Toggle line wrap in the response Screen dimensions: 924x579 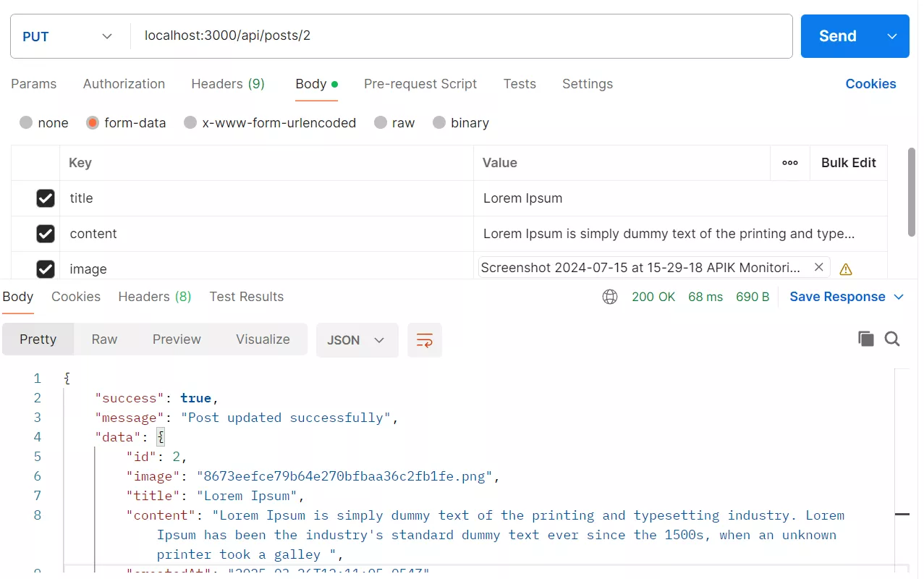tap(425, 340)
